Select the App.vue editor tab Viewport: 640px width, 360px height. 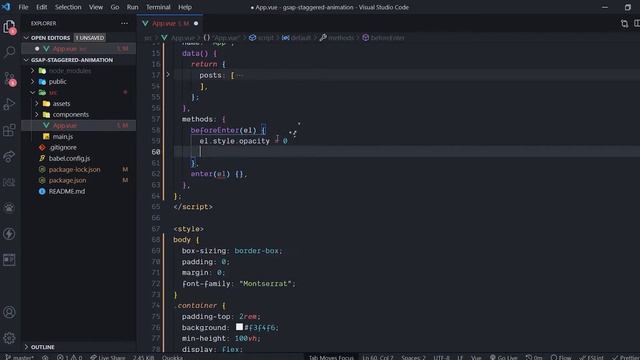point(170,24)
